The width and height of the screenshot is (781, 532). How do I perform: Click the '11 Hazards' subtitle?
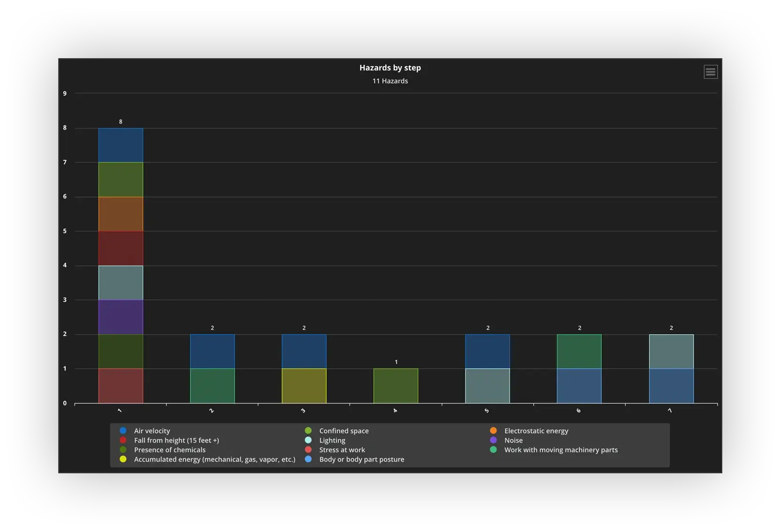point(390,81)
